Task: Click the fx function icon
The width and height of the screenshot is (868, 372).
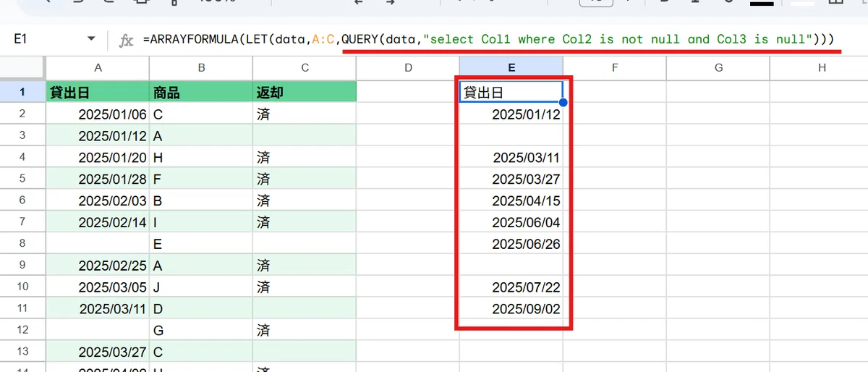Action: point(126,40)
